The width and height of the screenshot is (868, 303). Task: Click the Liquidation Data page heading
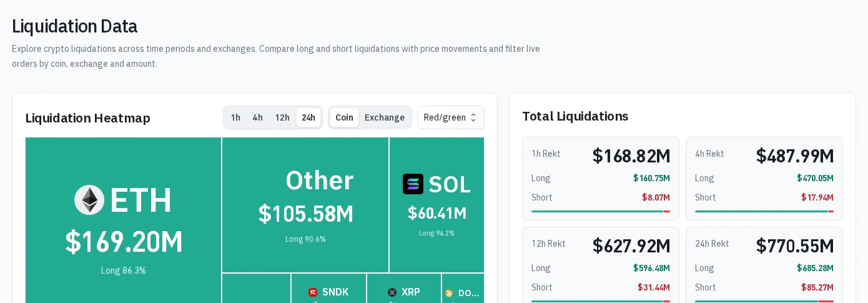74,26
